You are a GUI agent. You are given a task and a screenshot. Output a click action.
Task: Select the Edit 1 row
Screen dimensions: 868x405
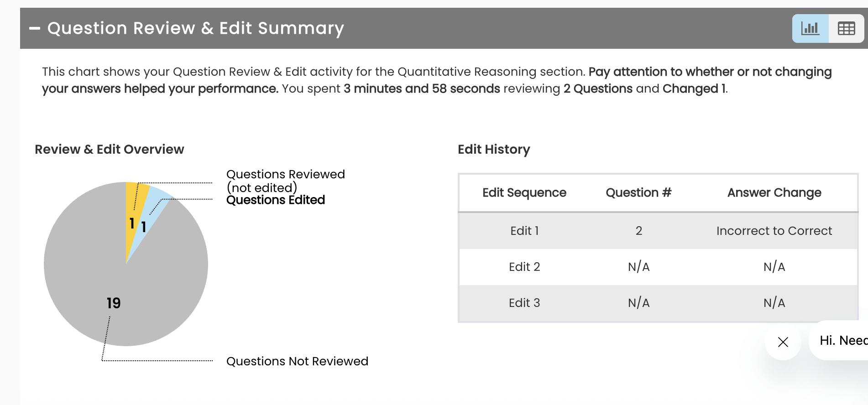point(524,231)
